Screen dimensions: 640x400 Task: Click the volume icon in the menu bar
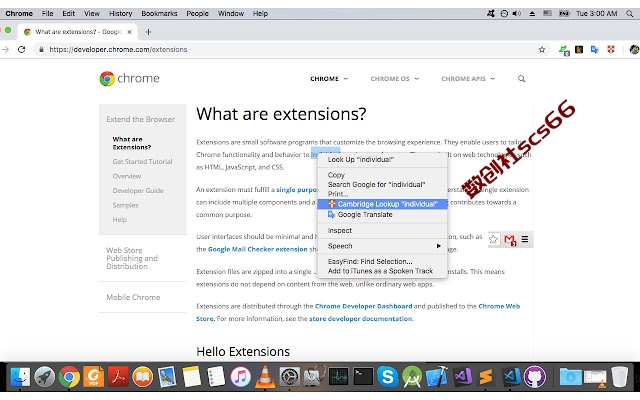(517, 13)
